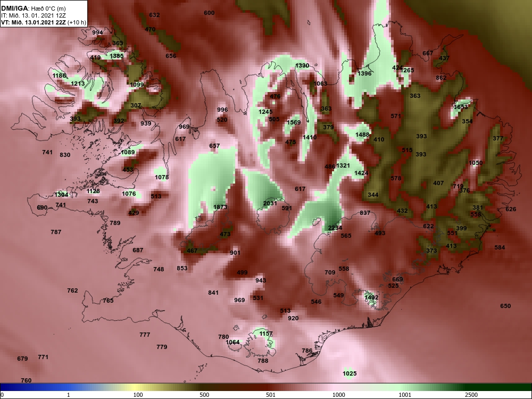The height and width of the screenshot is (399, 532).
Task: Click the map value 853
Action: coord(182,268)
